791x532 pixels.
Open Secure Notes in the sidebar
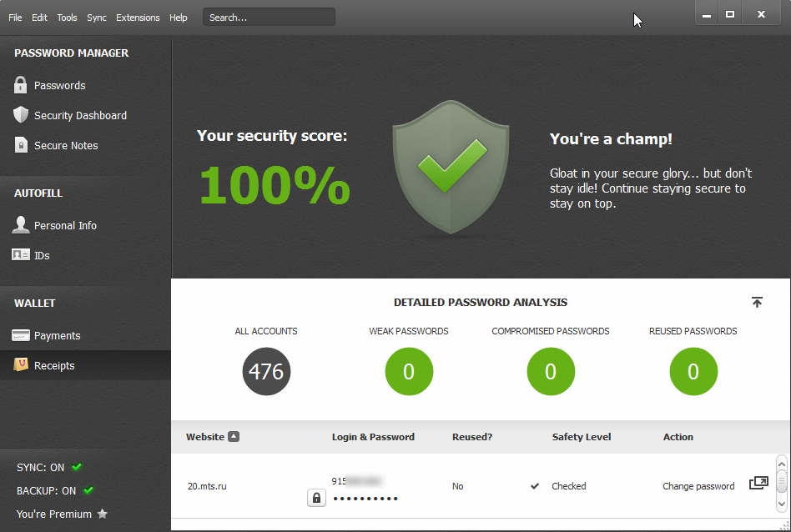click(66, 145)
